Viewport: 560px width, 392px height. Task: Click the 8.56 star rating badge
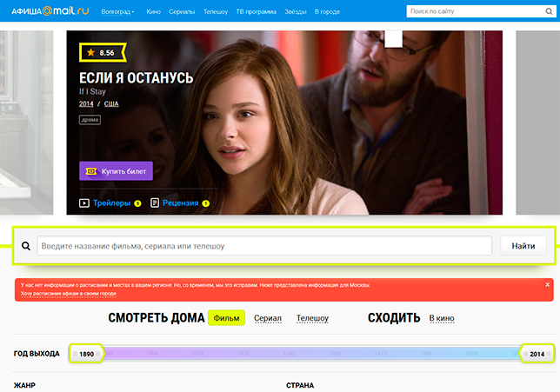point(103,52)
